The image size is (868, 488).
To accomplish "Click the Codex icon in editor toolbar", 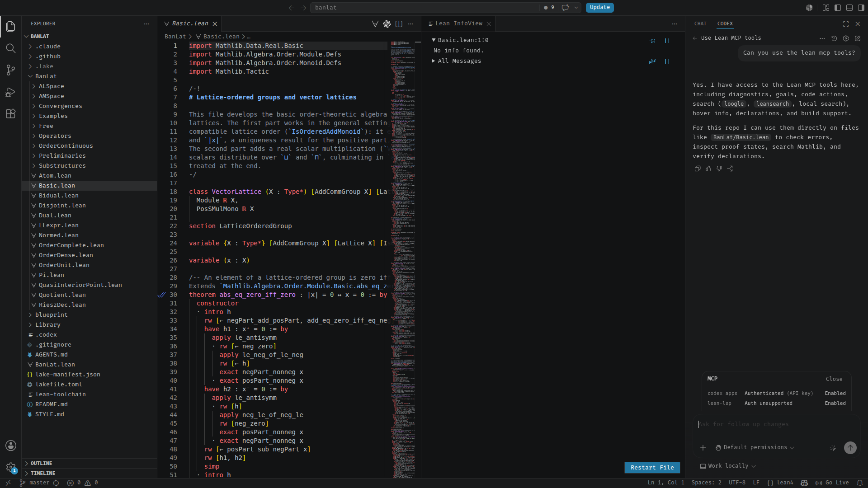I will pyautogui.click(x=387, y=24).
